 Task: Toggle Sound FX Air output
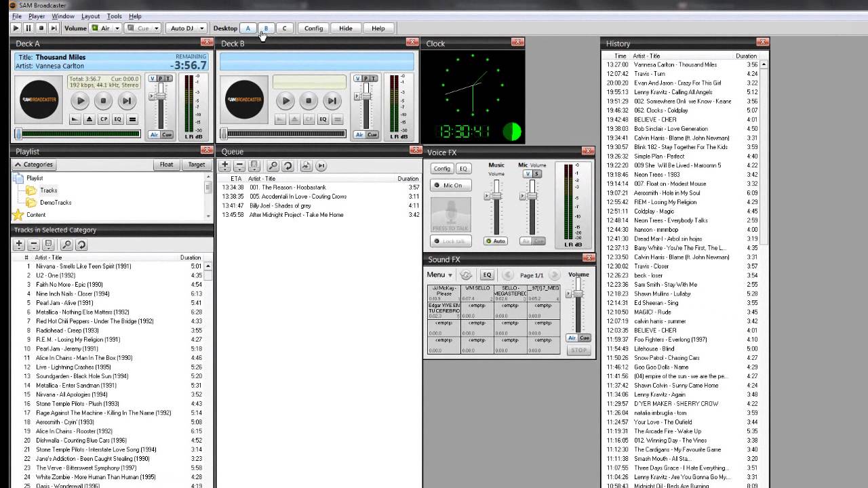pos(572,338)
